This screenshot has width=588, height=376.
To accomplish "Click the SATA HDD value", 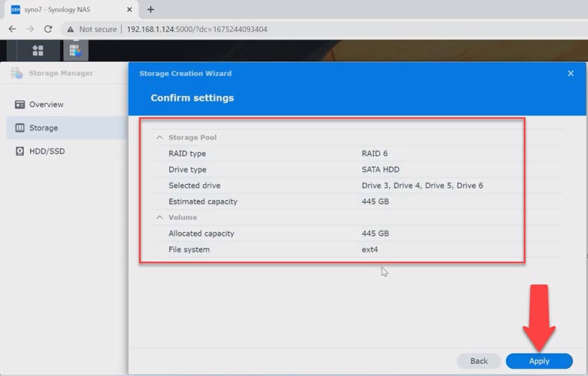I will [381, 169].
